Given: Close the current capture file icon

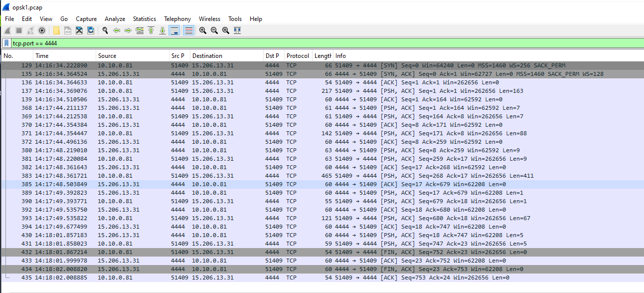Looking at the screenshot, I should [x=79, y=30].
